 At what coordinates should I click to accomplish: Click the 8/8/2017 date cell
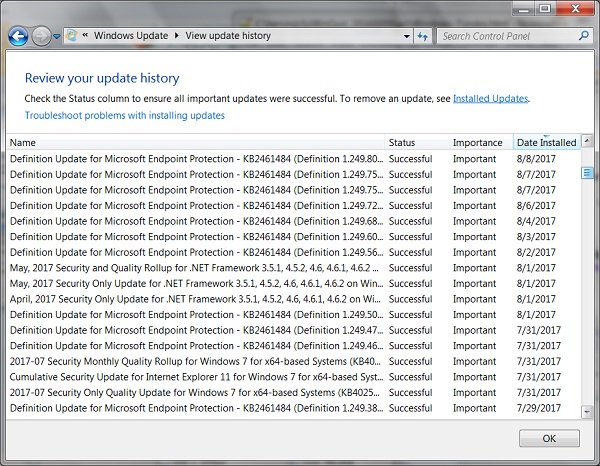pyautogui.click(x=536, y=159)
